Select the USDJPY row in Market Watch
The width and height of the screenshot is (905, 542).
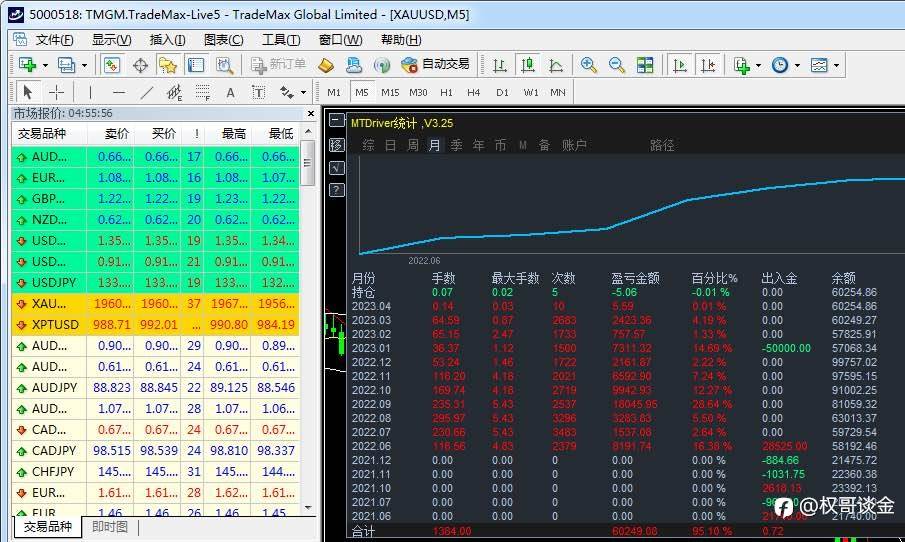tap(155, 283)
